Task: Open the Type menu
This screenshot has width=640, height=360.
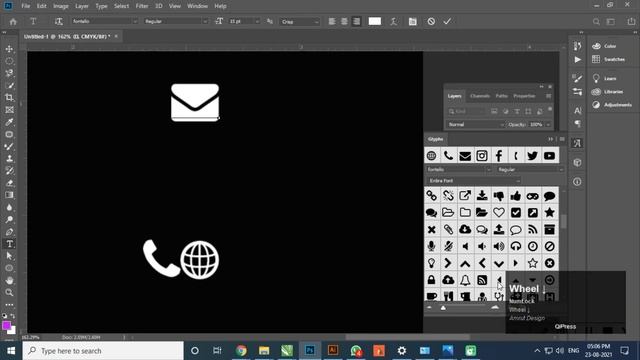Action: pos(101,6)
